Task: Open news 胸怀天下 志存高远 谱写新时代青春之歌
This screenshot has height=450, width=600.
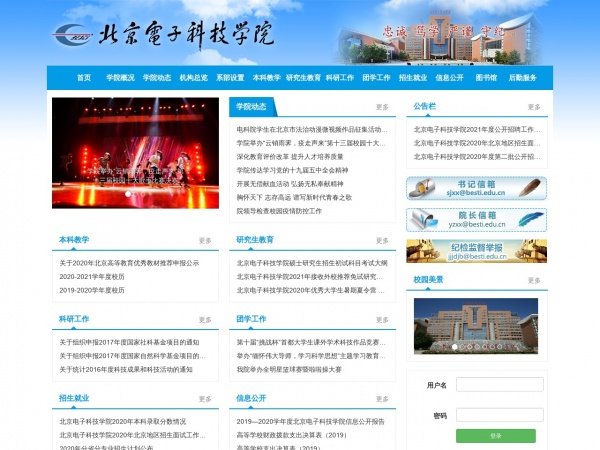Action: (x=294, y=197)
